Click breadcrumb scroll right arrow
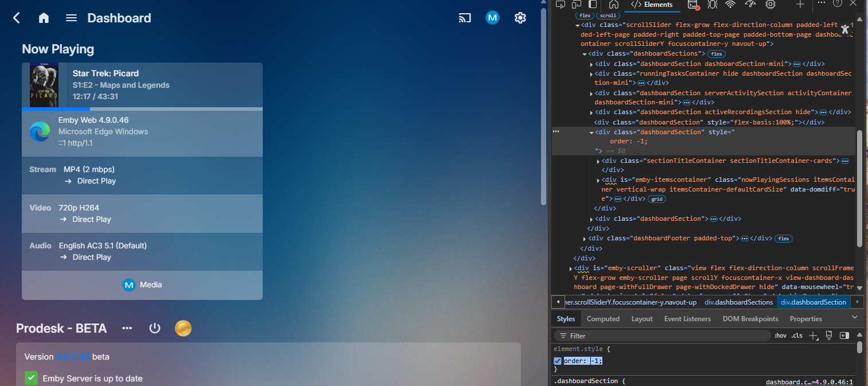Viewport: 868px width, 386px height. pyautogui.click(x=857, y=302)
